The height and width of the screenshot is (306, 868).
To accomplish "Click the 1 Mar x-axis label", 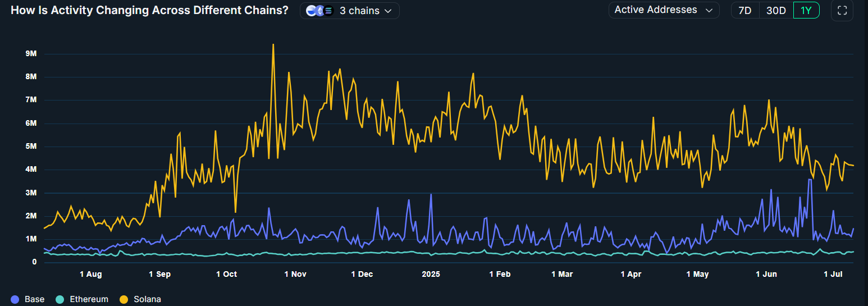I will (562, 275).
